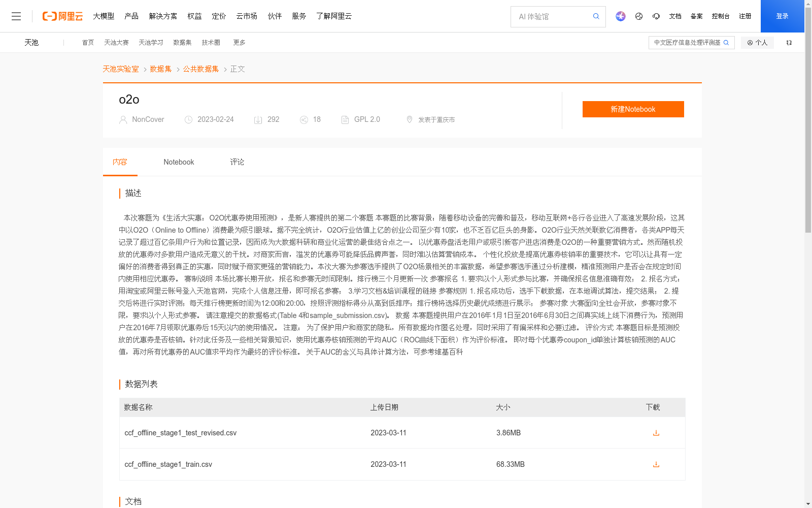
Task: Click the download count icon beside 292
Action: tap(258, 120)
